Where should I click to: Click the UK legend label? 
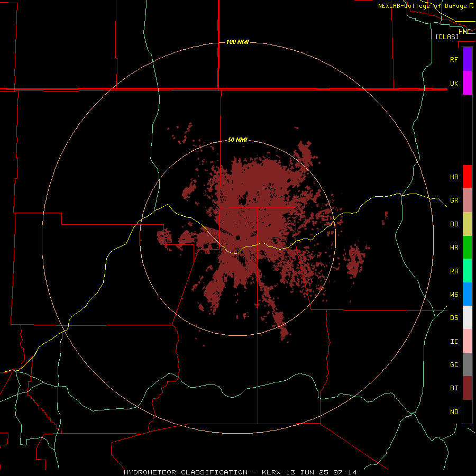(454, 84)
